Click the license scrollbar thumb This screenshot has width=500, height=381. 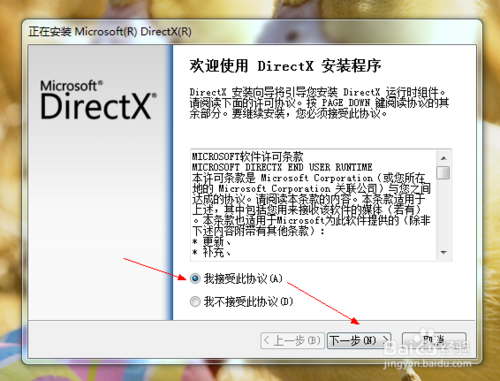click(444, 173)
